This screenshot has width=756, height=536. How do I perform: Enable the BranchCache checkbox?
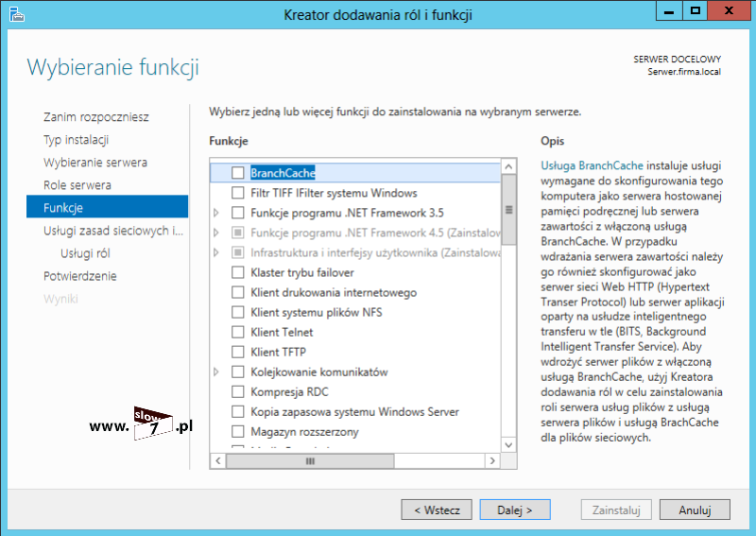click(238, 173)
